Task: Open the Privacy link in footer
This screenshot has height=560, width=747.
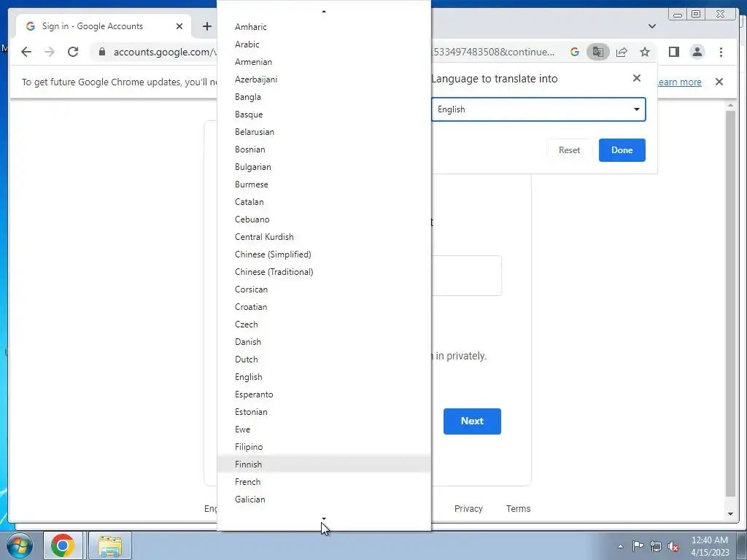Action: pos(468,509)
